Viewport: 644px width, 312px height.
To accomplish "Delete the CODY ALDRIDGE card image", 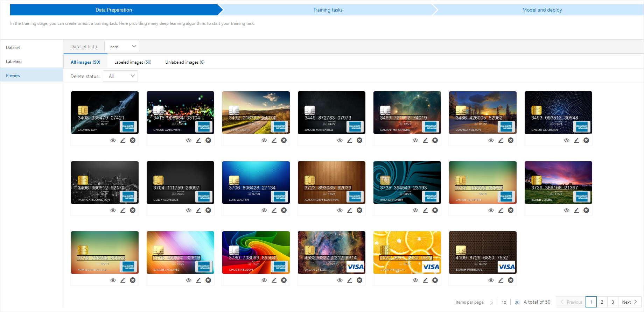I will (208, 210).
